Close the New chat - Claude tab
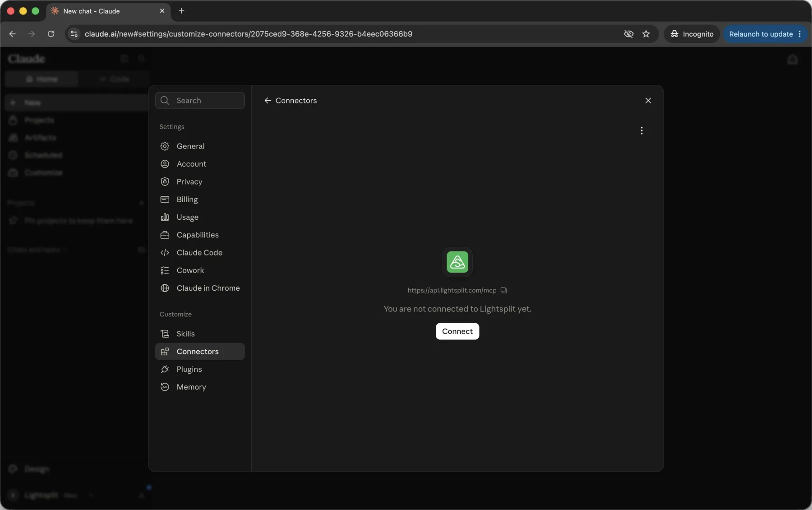This screenshot has width=812, height=510. (x=162, y=11)
